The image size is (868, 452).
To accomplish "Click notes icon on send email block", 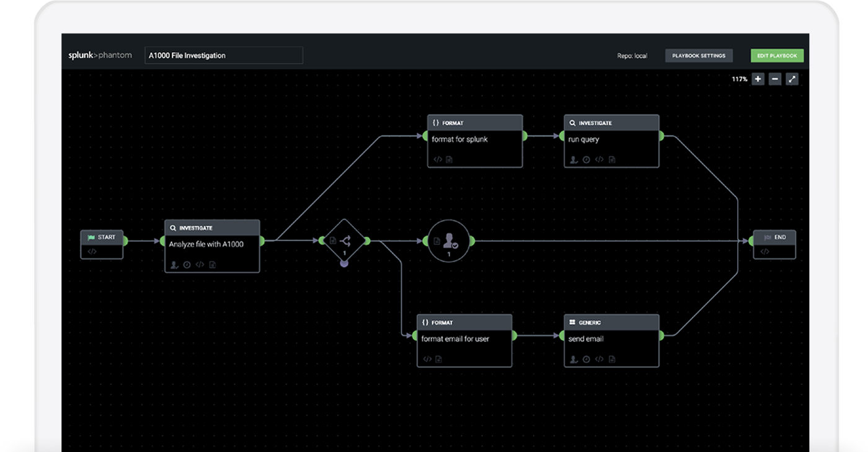I will (612, 359).
